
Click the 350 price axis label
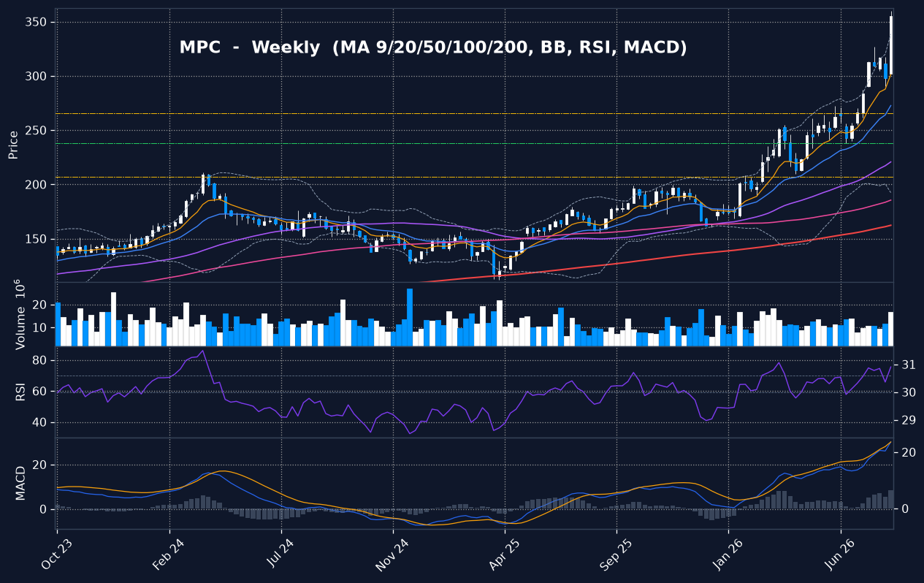37,23
